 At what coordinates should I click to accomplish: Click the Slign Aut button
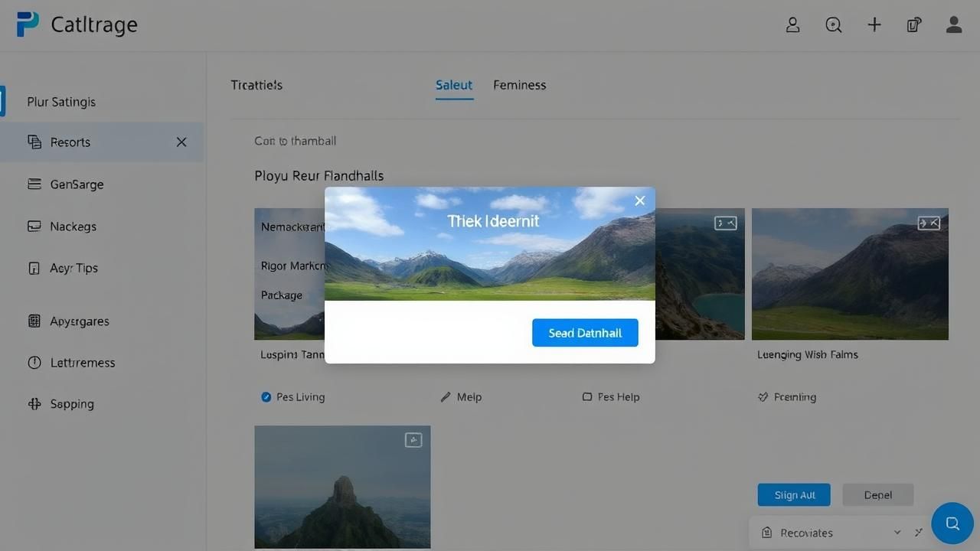coord(794,495)
